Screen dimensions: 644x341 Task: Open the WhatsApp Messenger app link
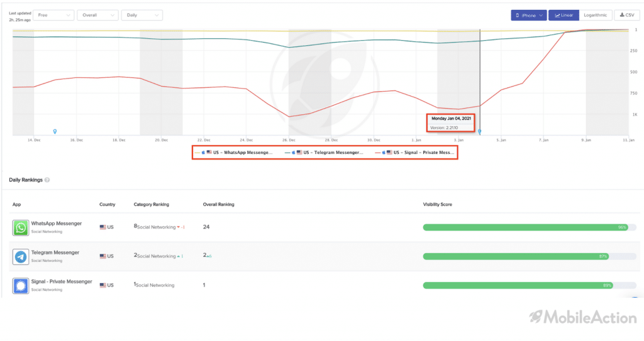click(56, 223)
